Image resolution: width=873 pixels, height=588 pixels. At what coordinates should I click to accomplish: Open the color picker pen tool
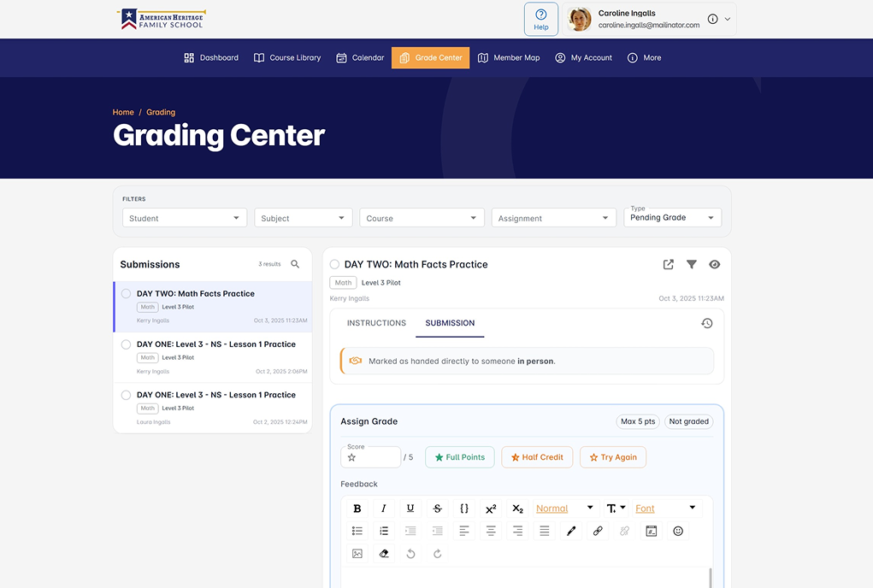pos(571,531)
